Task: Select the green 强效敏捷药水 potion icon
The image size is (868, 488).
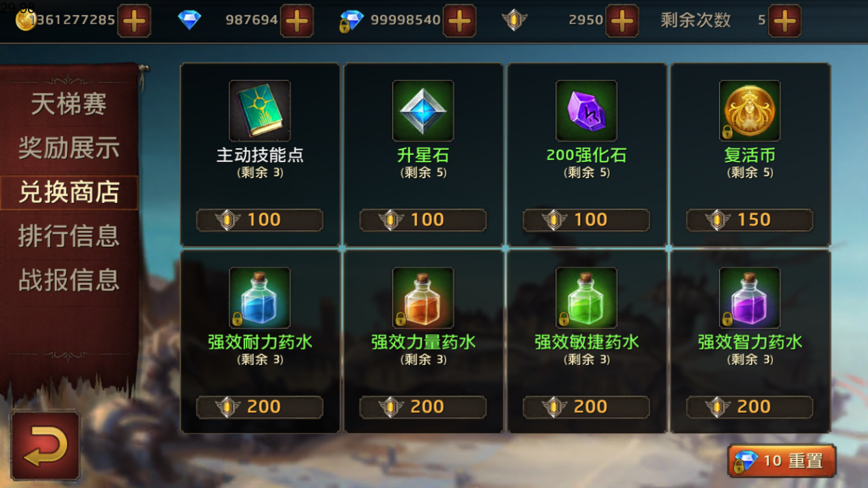Action: pos(586,297)
